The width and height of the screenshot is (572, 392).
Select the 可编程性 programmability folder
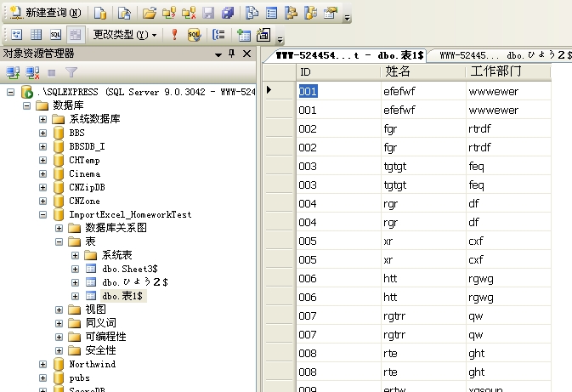[x=105, y=337]
